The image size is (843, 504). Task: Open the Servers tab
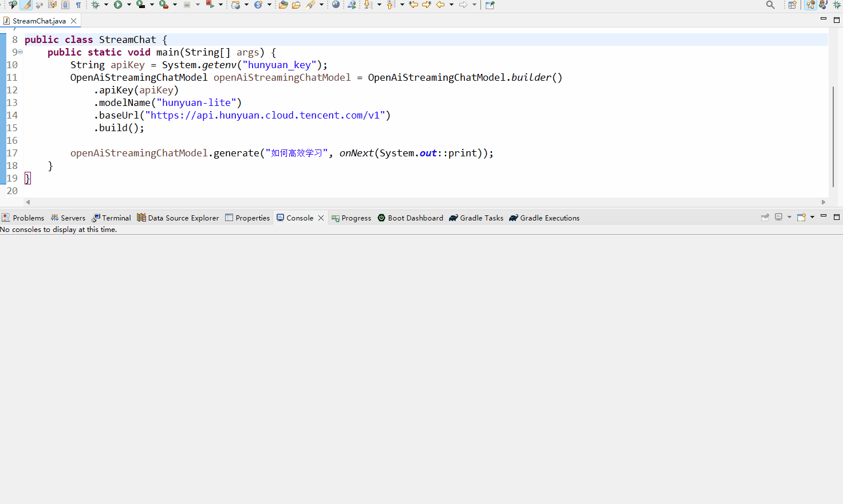(x=68, y=218)
